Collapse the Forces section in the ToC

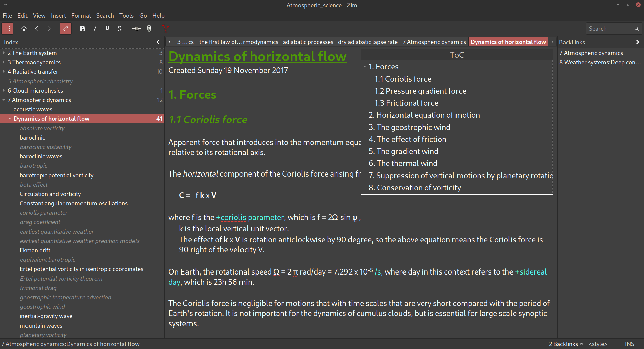click(x=365, y=67)
